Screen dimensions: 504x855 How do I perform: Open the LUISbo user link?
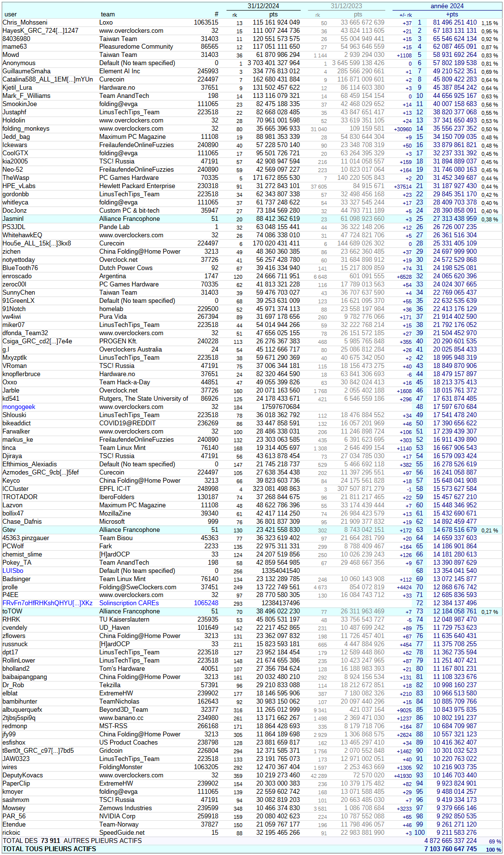pyautogui.click(x=13, y=571)
